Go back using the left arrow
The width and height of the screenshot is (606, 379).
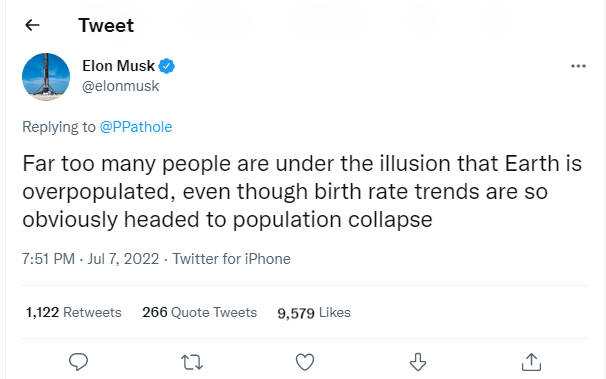(32, 25)
